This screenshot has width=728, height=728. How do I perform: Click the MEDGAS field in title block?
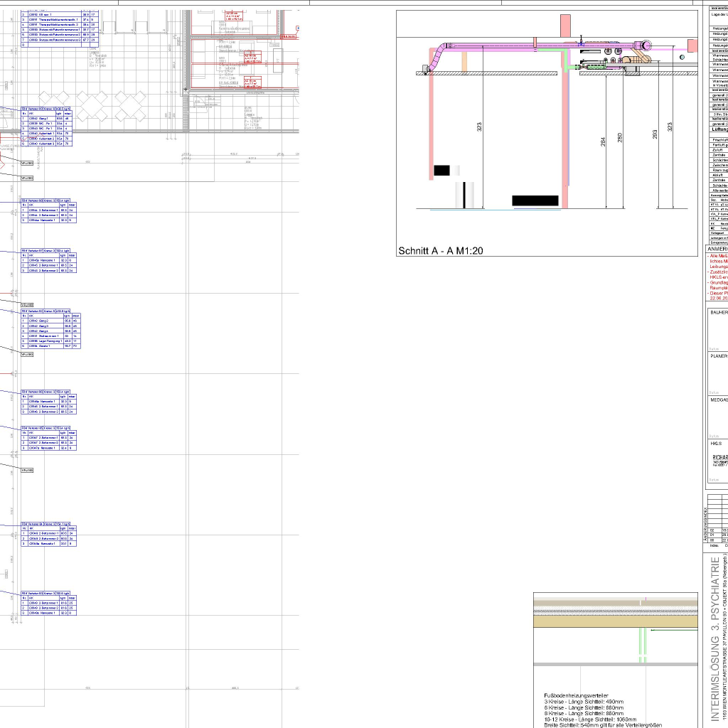coord(718,400)
